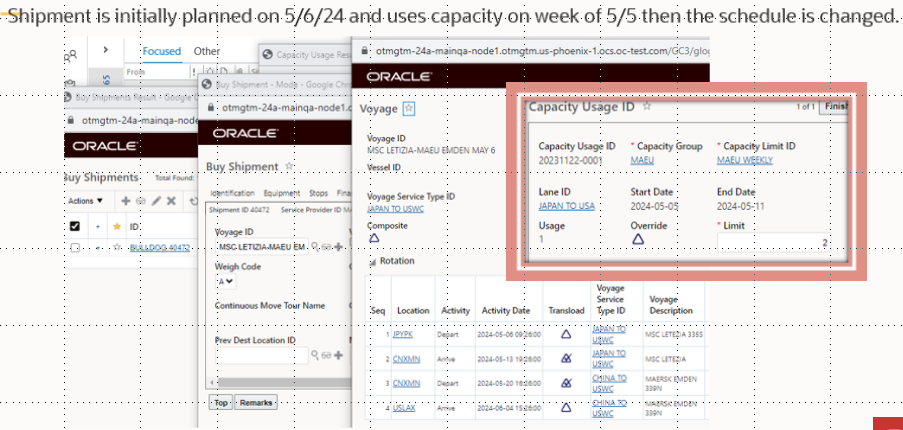This screenshot has width=903, height=430.
Task: Click the Capacity Usage ID value 20231122-0001
Action: [x=570, y=160]
